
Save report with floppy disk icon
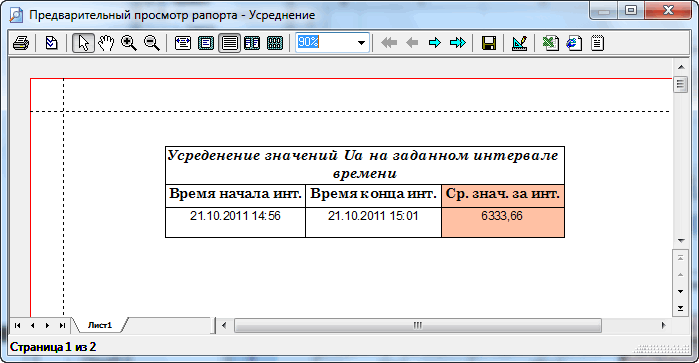pos(489,43)
